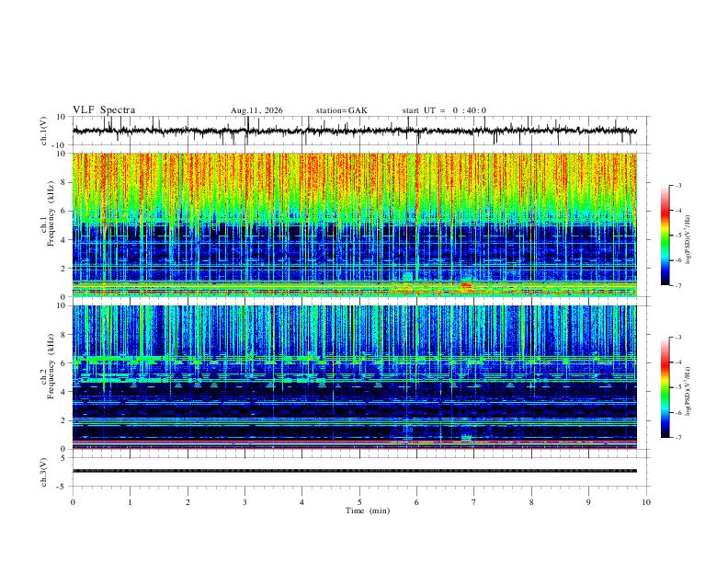
Task: Click the Time (min) axis label
Action: click(x=368, y=511)
